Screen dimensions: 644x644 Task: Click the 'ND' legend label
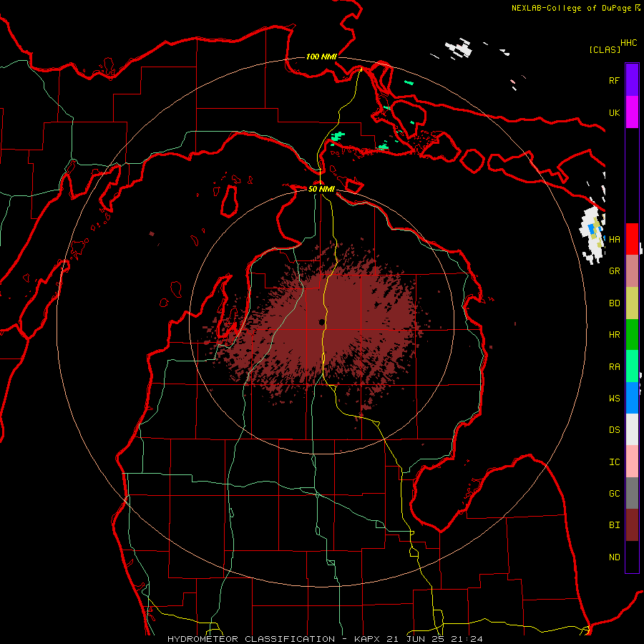click(x=614, y=557)
